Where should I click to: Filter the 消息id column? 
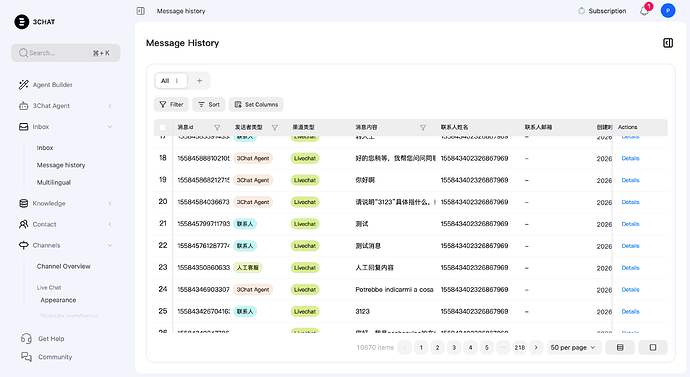(x=217, y=128)
